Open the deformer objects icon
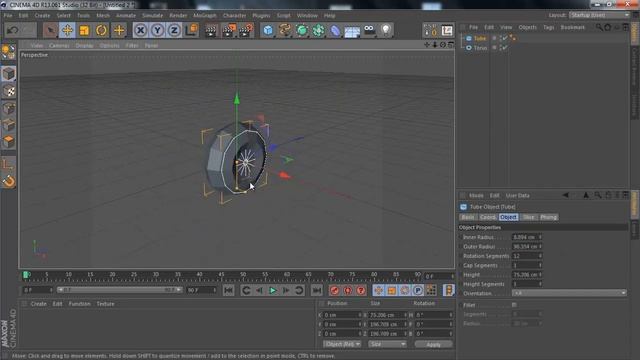640x360 pixels. pyautogui.click(x=335, y=30)
